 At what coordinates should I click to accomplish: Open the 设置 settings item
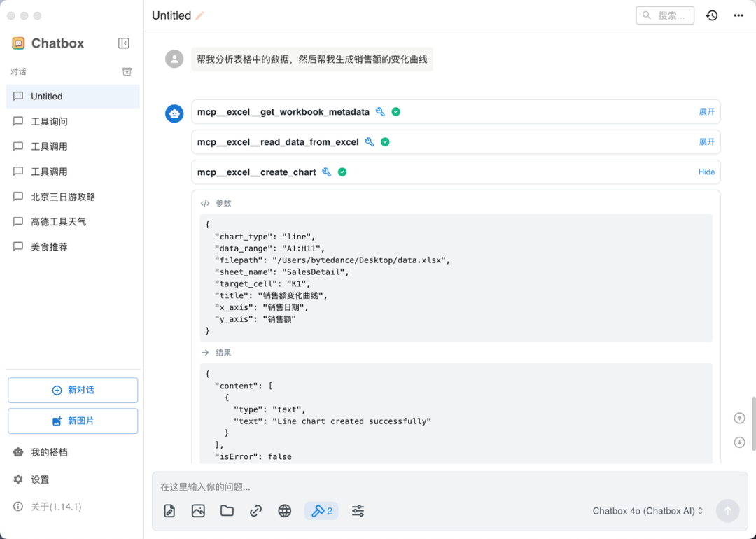point(40,479)
